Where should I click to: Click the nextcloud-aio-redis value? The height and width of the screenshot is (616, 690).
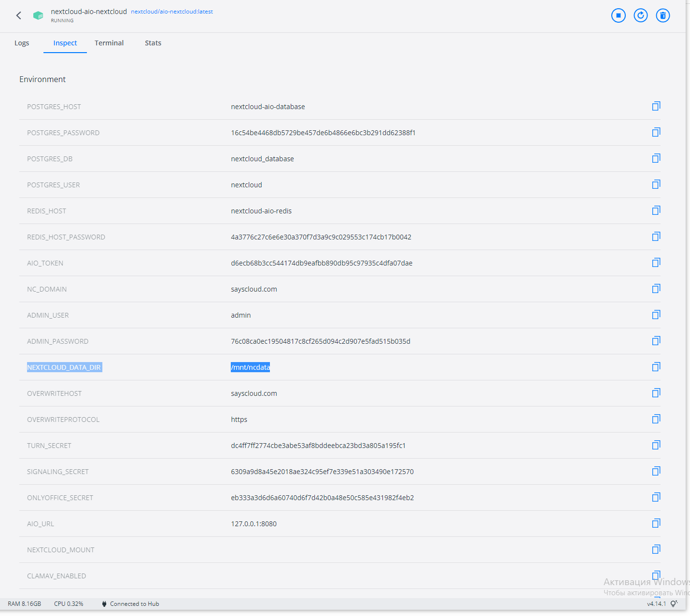click(x=261, y=211)
